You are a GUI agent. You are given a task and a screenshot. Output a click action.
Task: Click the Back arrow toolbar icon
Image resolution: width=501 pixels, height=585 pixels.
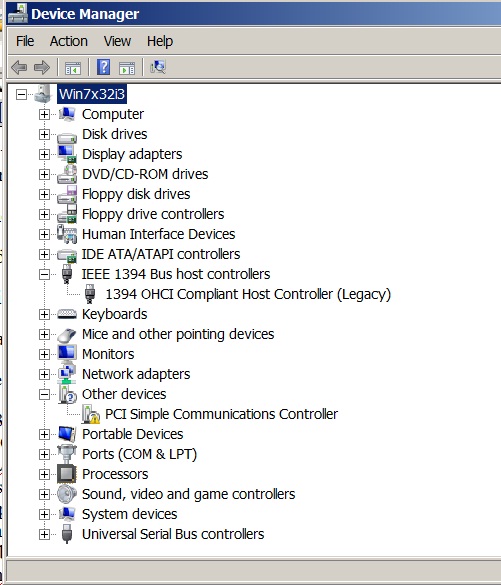point(19,68)
